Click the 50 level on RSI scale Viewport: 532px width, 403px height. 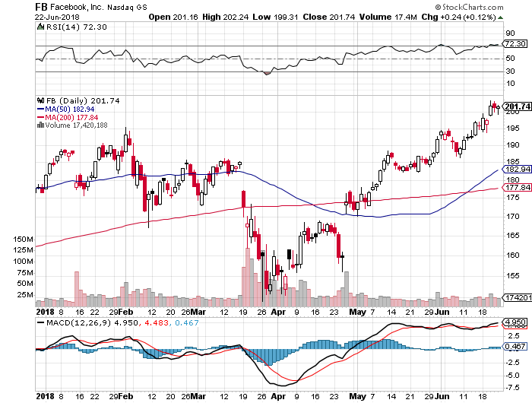coord(510,59)
